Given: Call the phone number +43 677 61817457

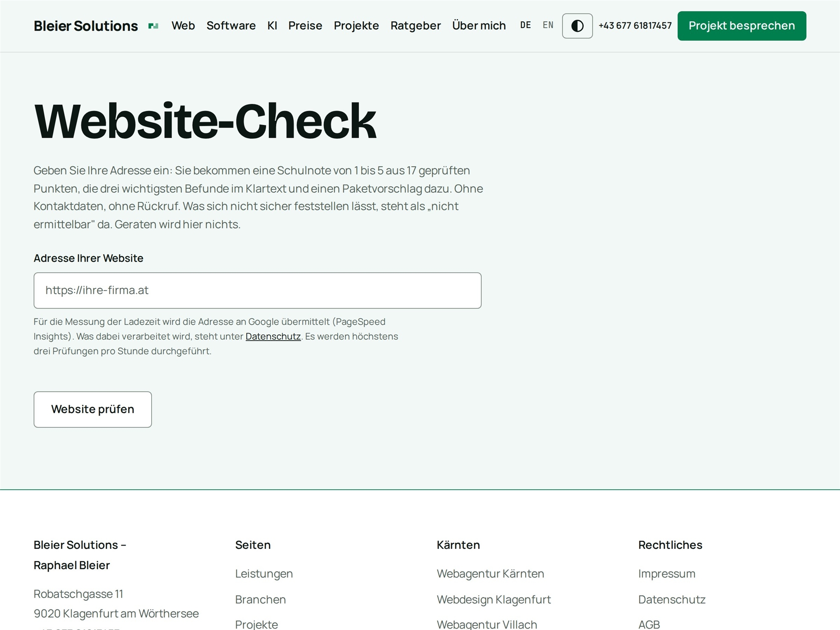Looking at the screenshot, I should (x=635, y=26).
